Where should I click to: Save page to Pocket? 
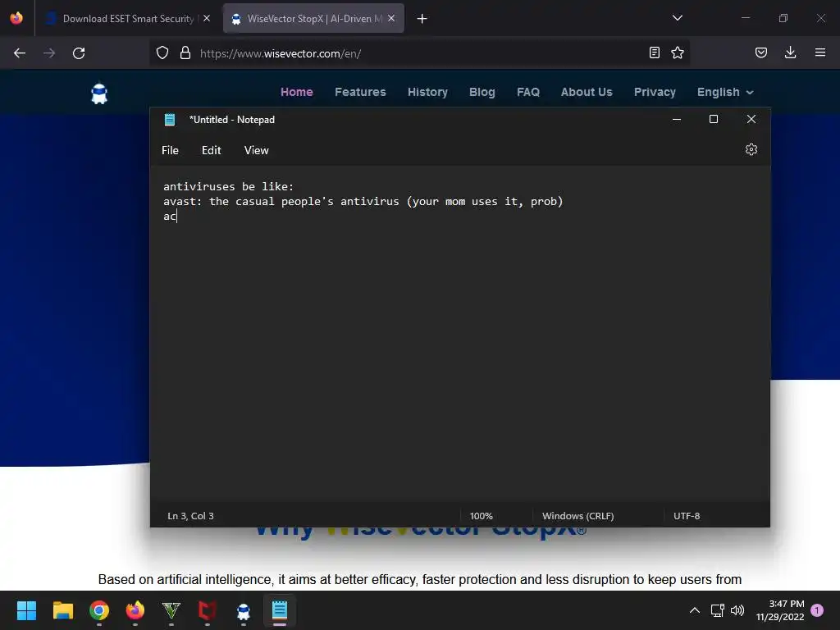click(761, 52)
